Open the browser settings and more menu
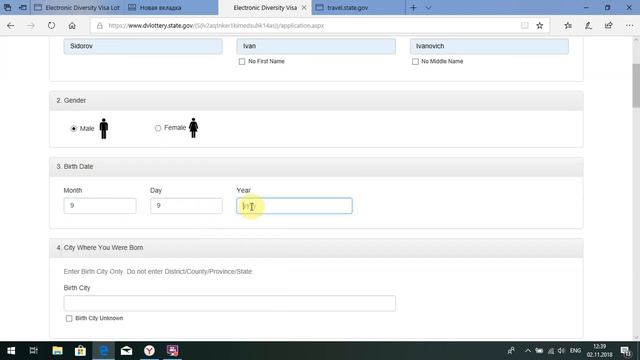 tap(629, 26)
